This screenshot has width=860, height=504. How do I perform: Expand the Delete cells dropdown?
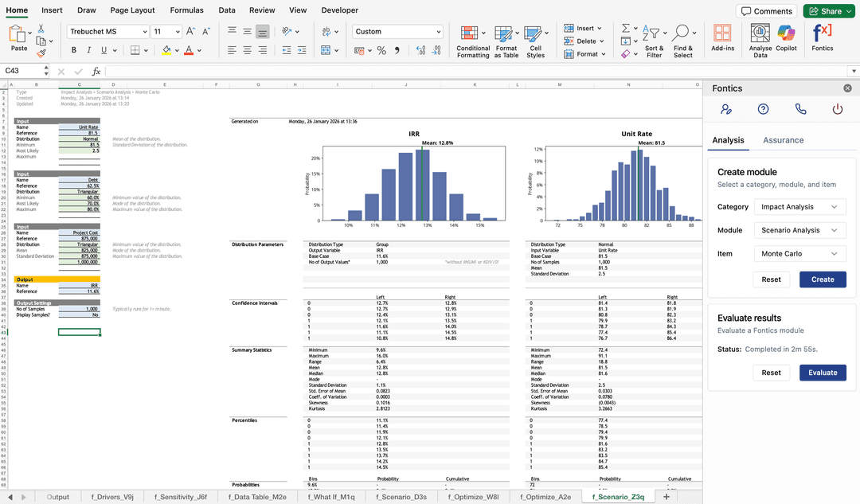coord(601,41)
